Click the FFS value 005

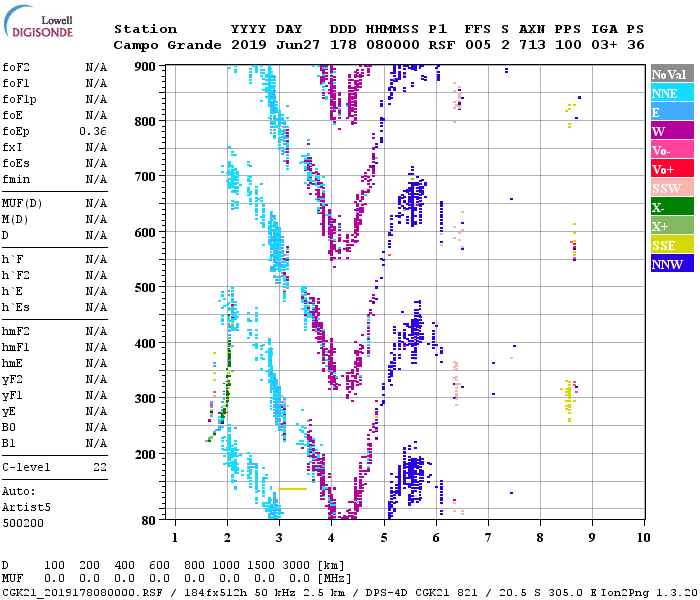478,45
